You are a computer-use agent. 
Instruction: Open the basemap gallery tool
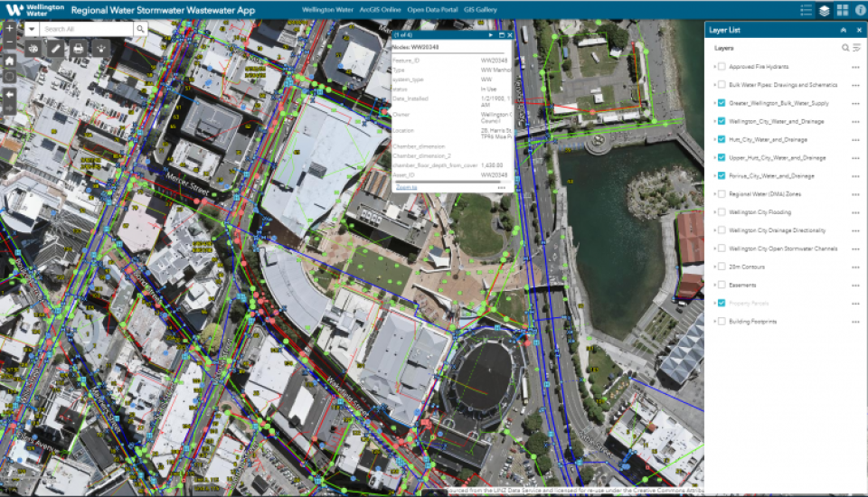[33, 49]
